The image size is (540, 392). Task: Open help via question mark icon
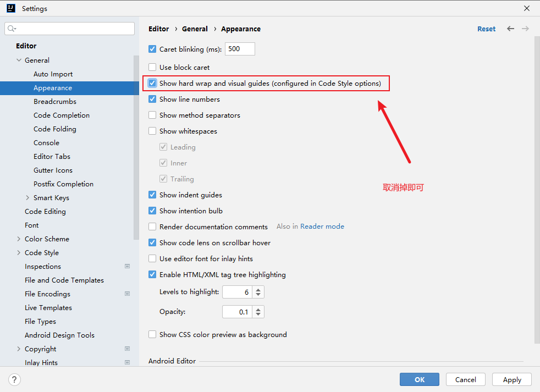15,379
